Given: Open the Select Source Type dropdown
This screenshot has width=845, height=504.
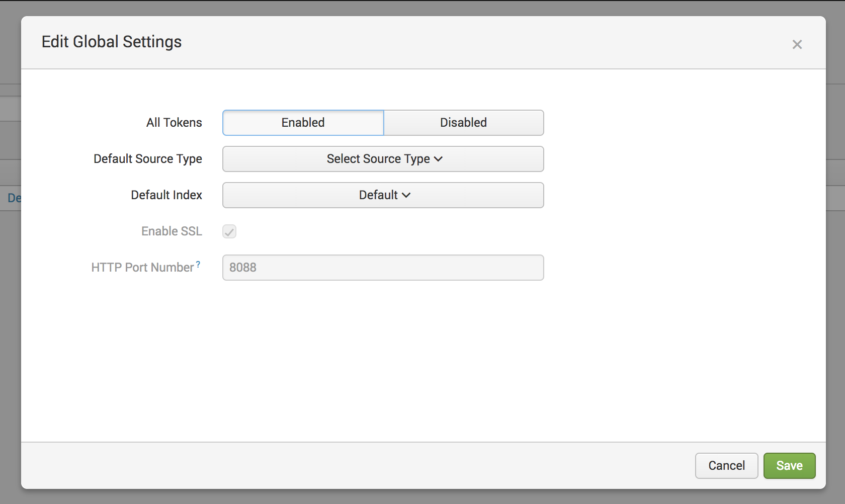Looking at the screenshot, I should 383,159.
